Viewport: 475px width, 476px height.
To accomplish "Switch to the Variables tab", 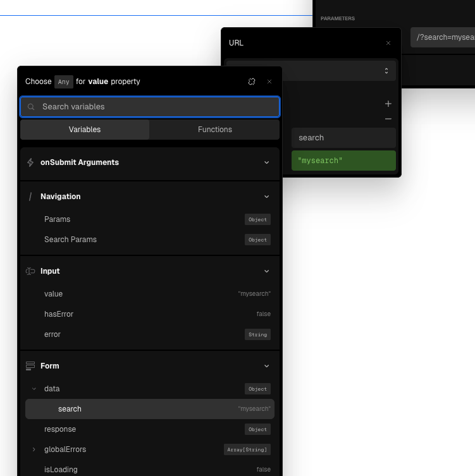I will 85,130.
